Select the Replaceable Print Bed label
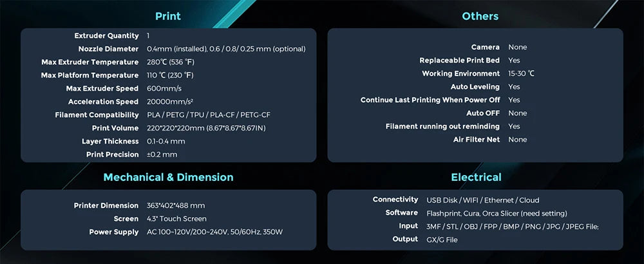This screenshot has height=264, width=644. point(459,61)
